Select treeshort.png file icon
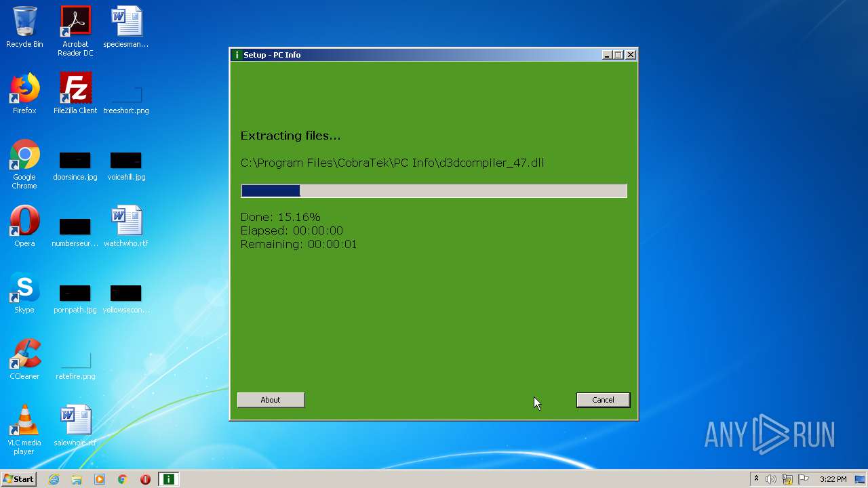This screenshot has width=868, height=488. [x=126, y=98]
